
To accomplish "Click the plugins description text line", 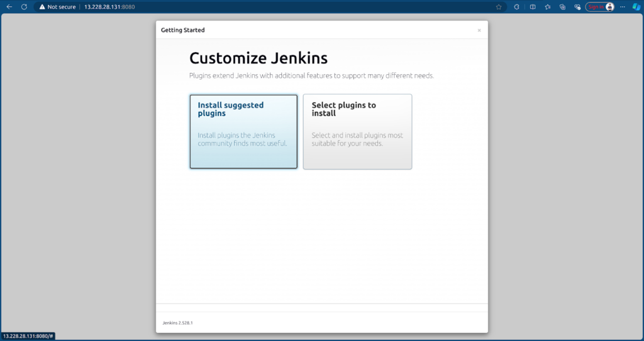I will coord(311,75).
